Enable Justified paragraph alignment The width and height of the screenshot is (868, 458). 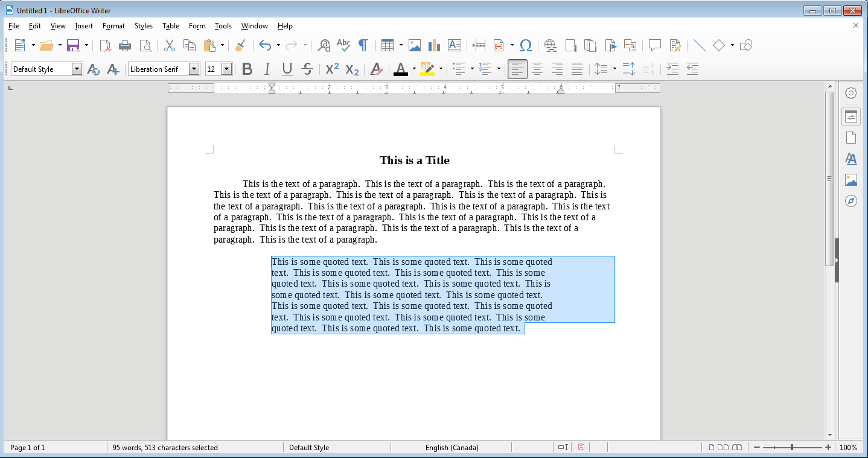click(577, 69)
